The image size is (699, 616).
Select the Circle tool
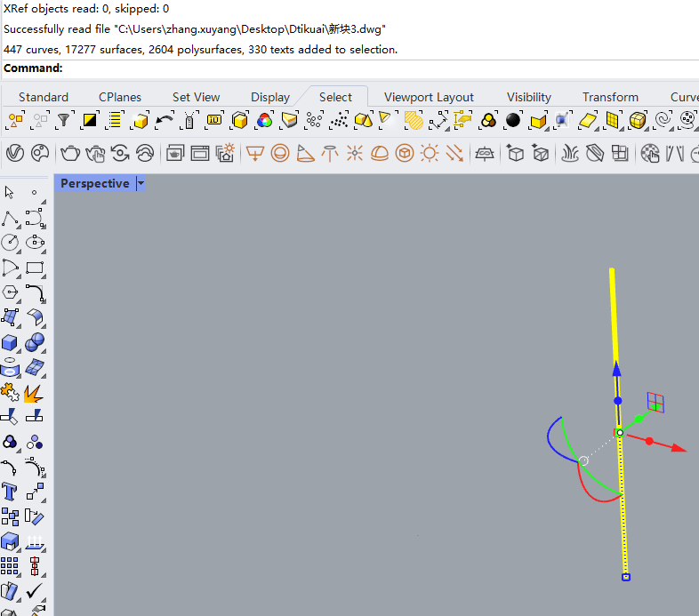coord(10,243)
